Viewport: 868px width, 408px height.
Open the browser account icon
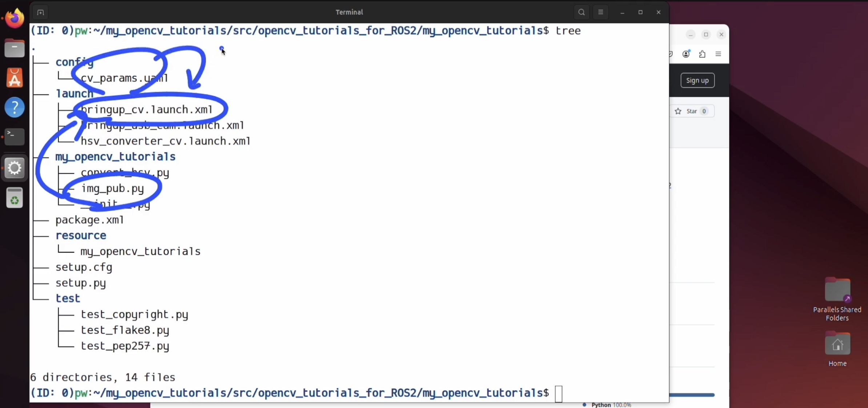[x=686, y=54]
